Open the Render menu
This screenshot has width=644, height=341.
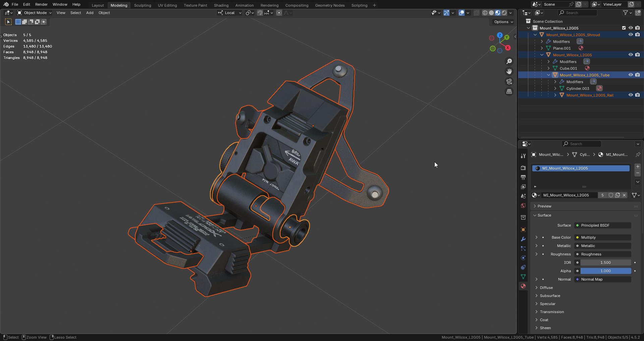(41, 4)
